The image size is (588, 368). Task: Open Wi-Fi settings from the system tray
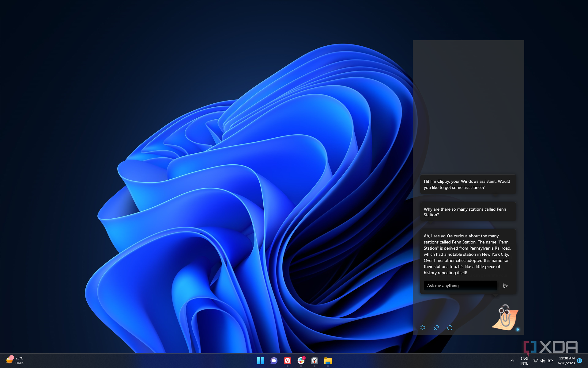pos(535,361)
